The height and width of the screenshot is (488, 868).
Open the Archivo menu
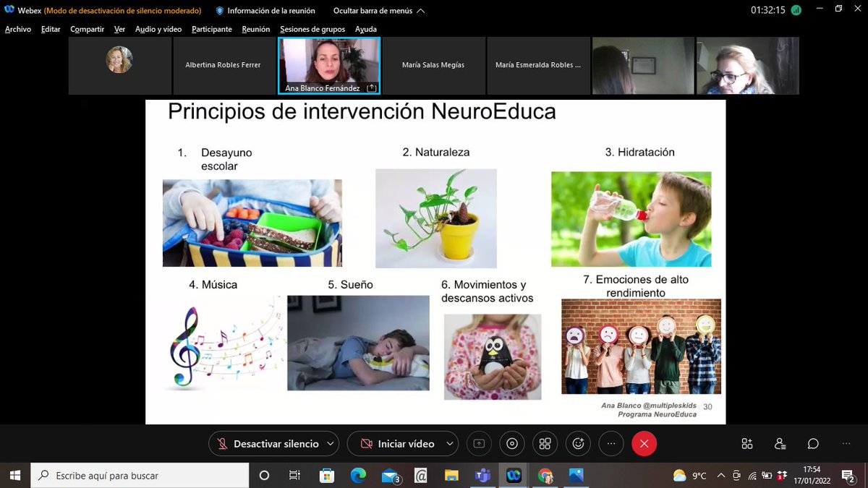tap(18, 29)
